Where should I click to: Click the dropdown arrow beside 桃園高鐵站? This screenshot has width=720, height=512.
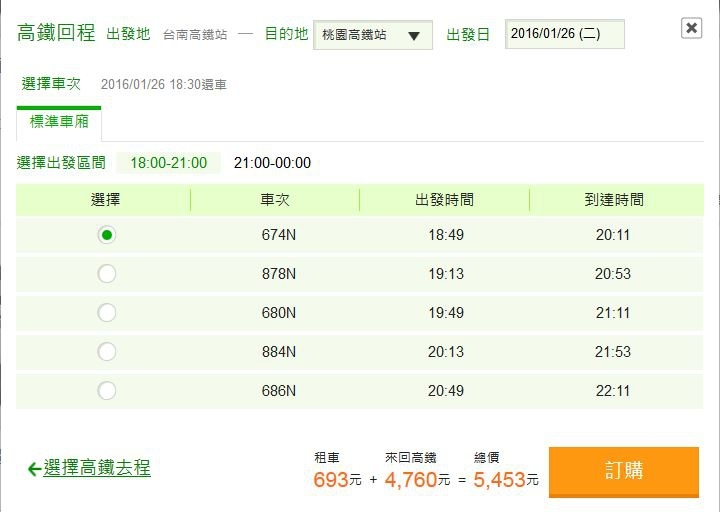pyautogui.click(x=414, y=36)
